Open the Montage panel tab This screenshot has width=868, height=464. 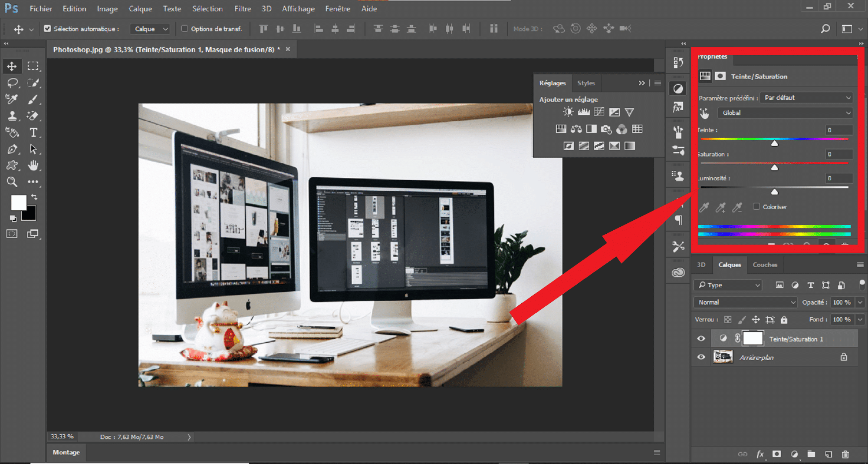pyautogui.click(x=66, y=452)
